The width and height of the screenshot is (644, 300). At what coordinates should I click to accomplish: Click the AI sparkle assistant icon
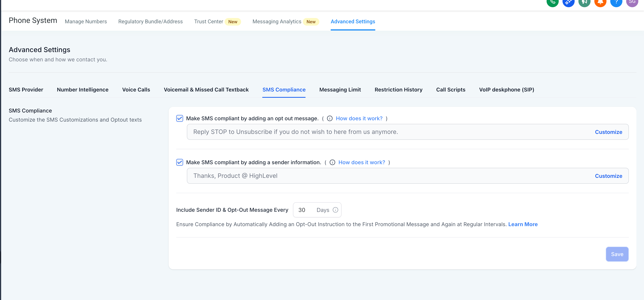[569, 2]
